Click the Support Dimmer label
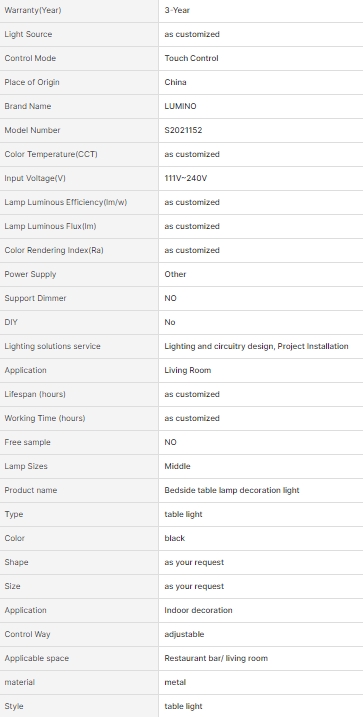The height and width of the screenshot is (717, 363). [x=35, y=298]
